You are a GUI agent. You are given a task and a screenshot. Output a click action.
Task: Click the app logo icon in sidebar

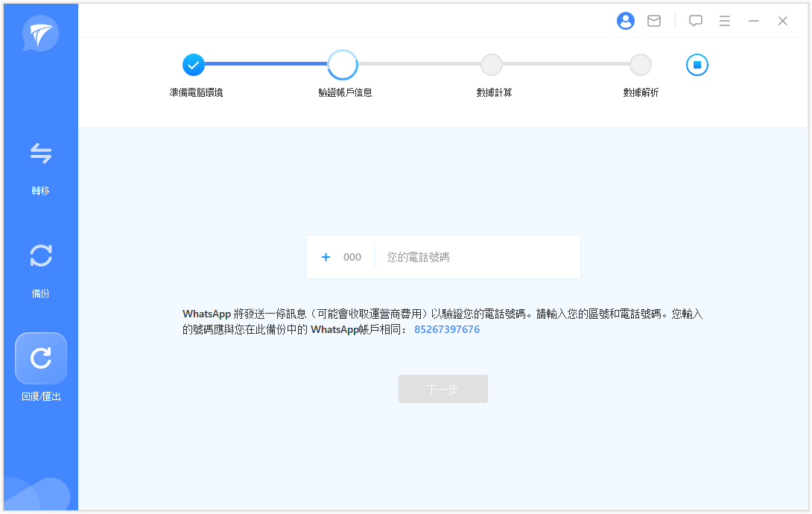click(x=40, y=34)
